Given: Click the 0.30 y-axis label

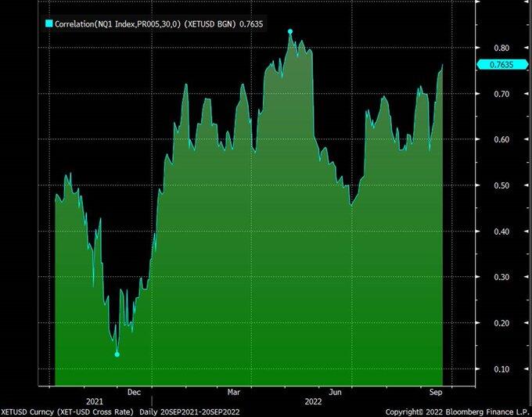Looking at the screenshot, I should point(501,277).
